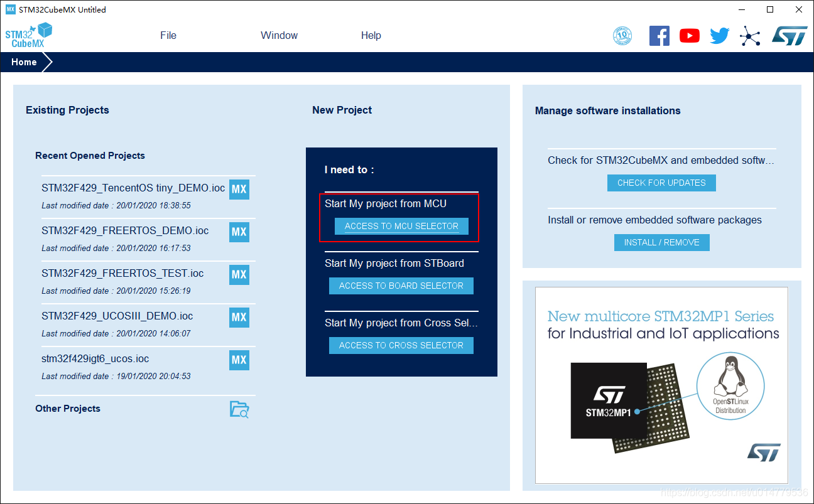Minimize the STM32CubeMX window
The width and height of the screenshot is (814, 504).
741,9
